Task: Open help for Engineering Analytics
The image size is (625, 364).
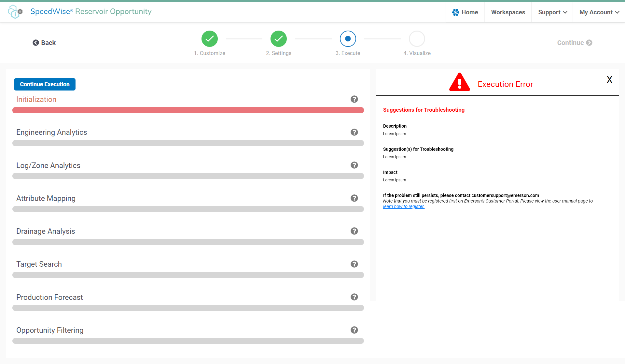Action: click(354, 132)
